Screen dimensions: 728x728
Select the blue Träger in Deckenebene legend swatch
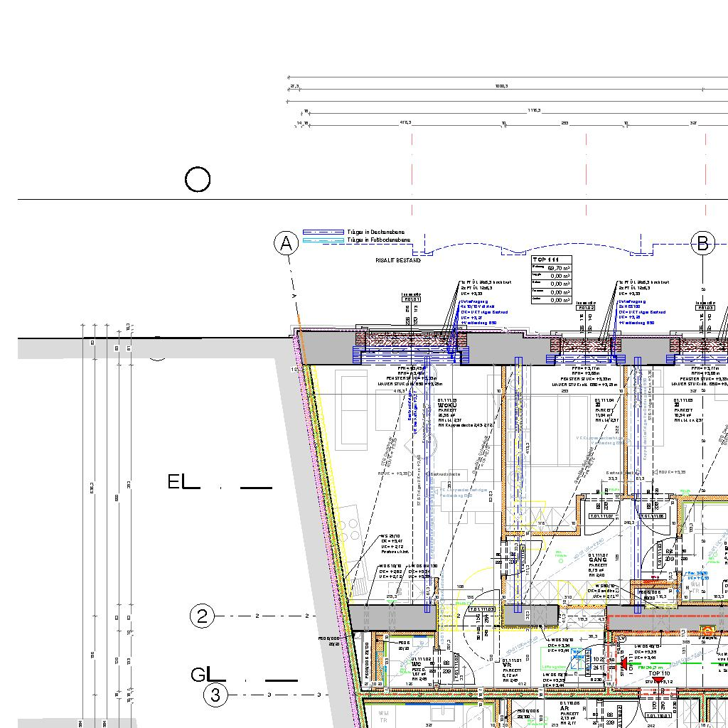(323, 232)
